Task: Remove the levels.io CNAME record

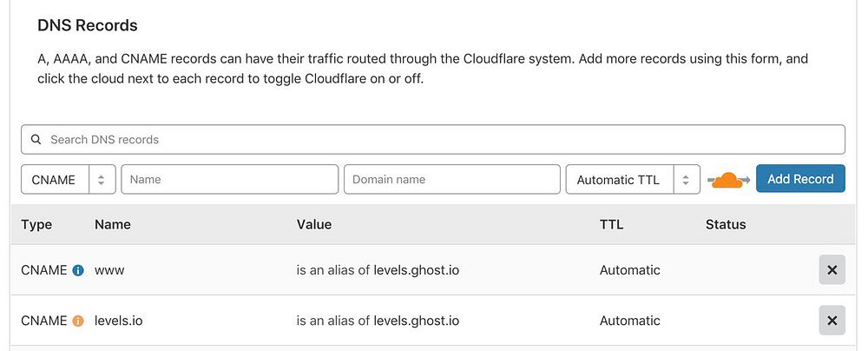Action: tap(832, 321)
